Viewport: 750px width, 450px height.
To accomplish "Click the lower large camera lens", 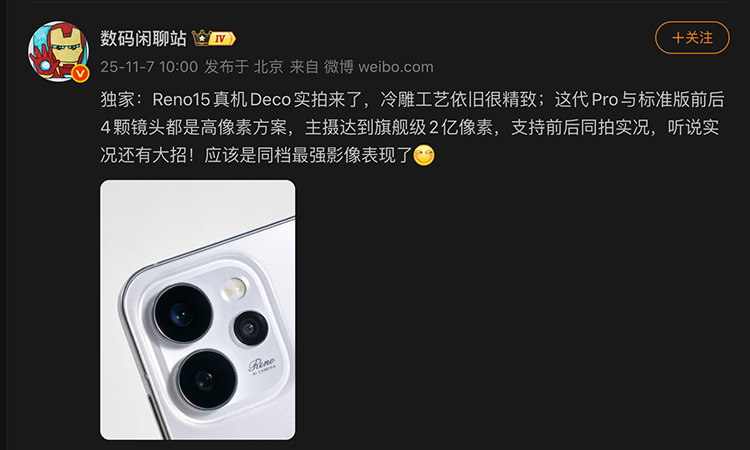I will [x=207, y=379].
